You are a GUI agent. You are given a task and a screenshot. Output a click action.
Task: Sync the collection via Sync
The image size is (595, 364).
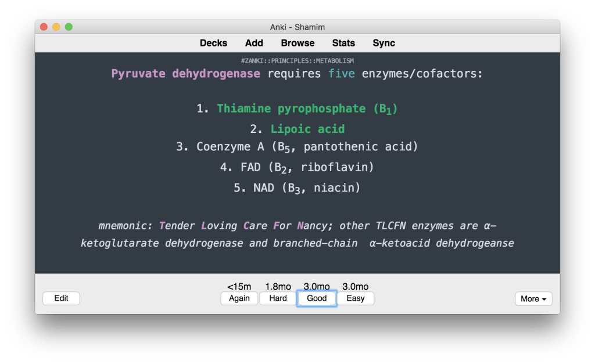tap(383, 43)
